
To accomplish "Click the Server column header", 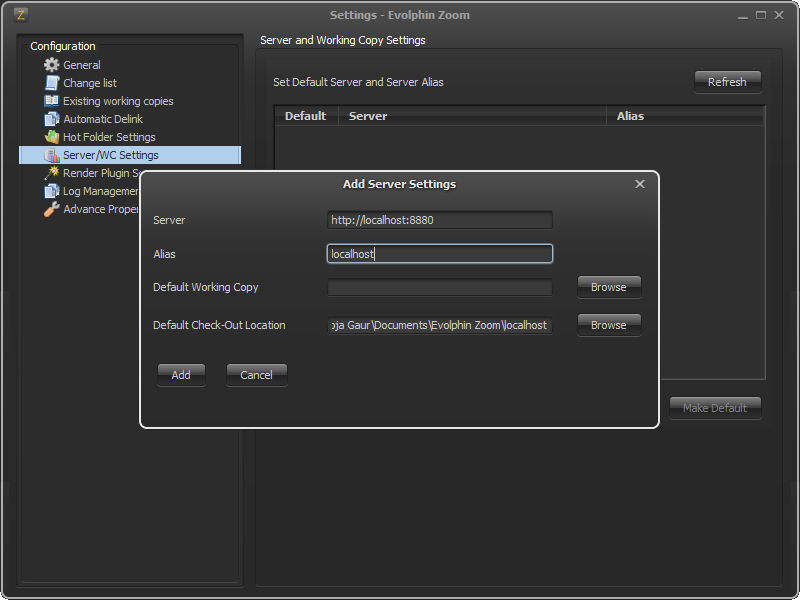I will (472, 116).
